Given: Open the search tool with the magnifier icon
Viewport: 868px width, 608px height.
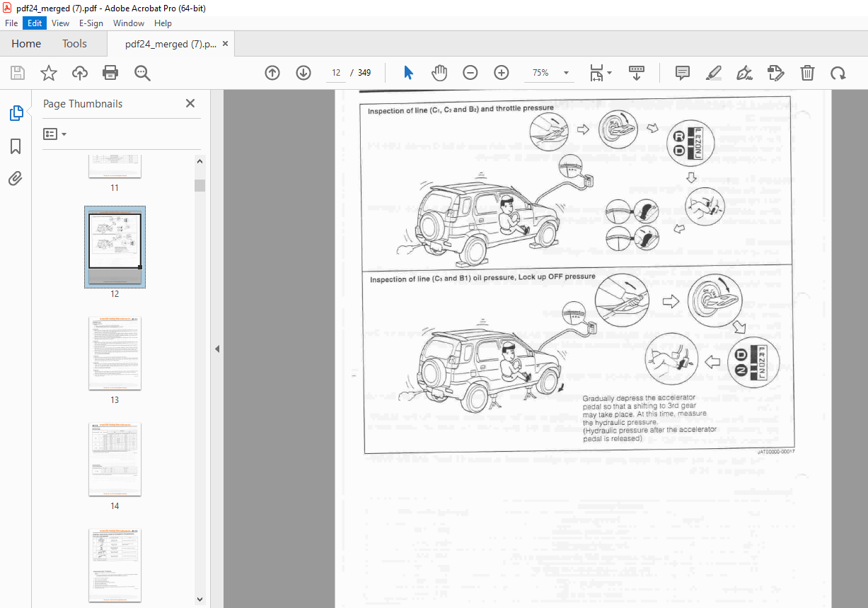Looking at the screenshot, I should [142, 72].
